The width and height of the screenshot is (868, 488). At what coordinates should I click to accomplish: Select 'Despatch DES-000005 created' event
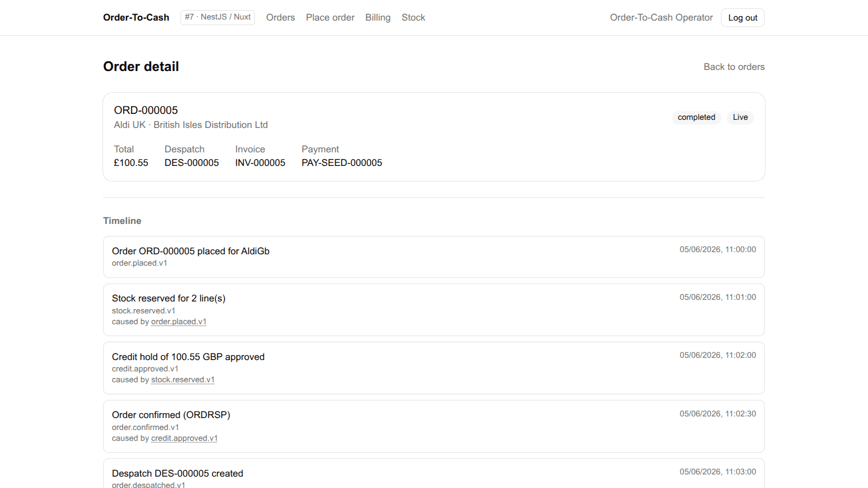coord(177,473)
